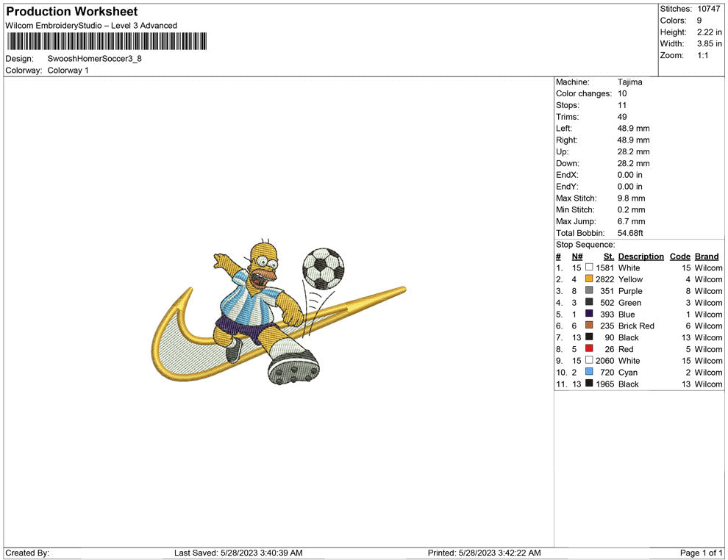Click the 'Green' description in row 4
The image size is (728, 560).
click(630, 303)
